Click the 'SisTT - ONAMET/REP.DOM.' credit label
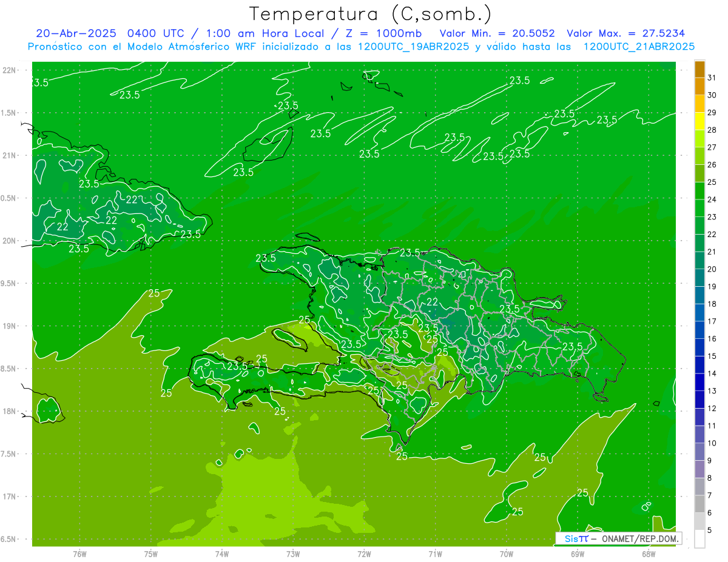This screenshot has height=562, width=728. pos(619,538)
